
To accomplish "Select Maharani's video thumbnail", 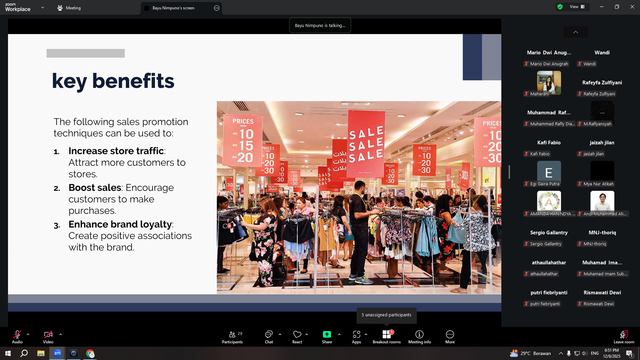I will tap(549, 83).
